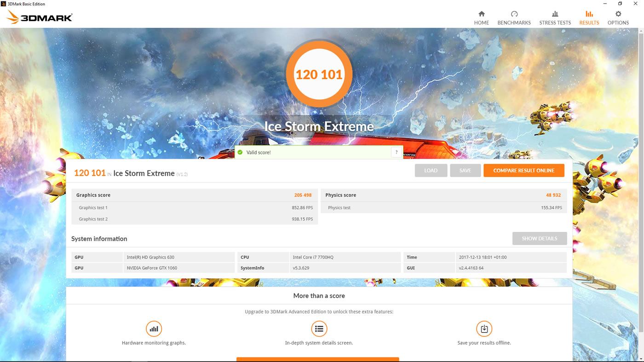
Task: Switch to the BENCHMARKS tab label
Action: pos(514,23)
